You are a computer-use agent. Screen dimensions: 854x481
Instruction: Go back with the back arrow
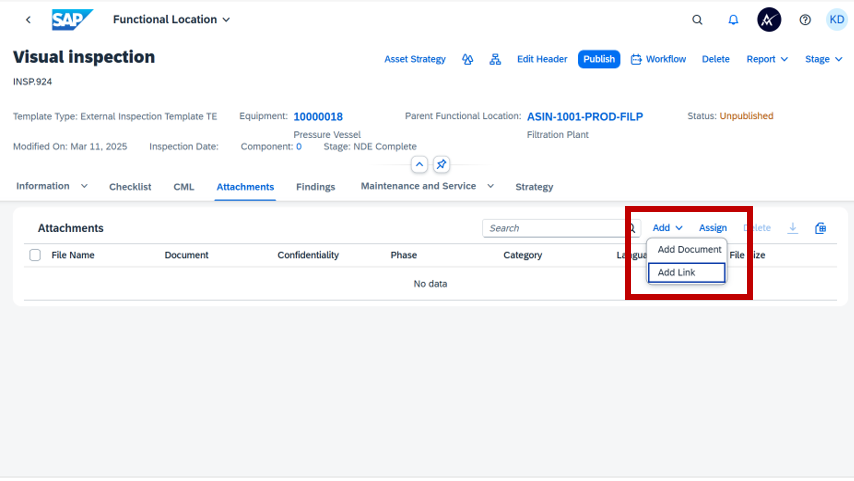(x=28, y=20)
